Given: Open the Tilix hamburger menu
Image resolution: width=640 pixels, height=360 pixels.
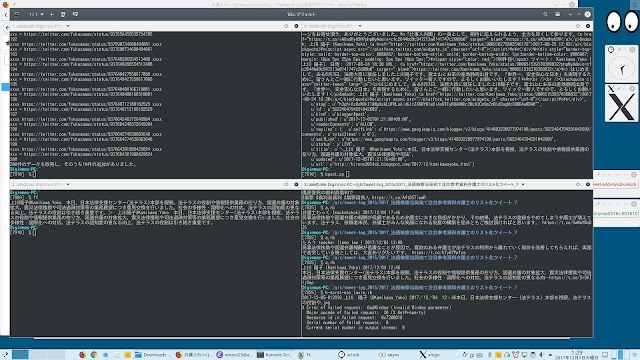Looking at the screenshot, I should point(558,14).
